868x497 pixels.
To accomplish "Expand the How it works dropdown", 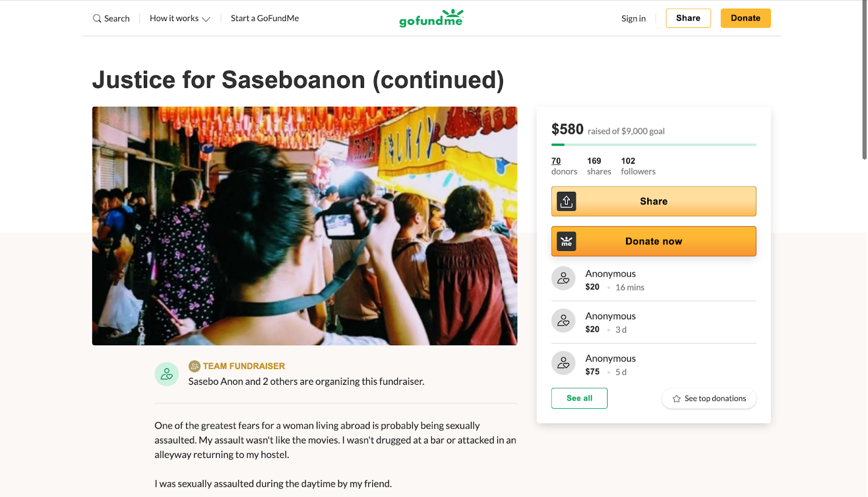I will (x=180, y=18).
